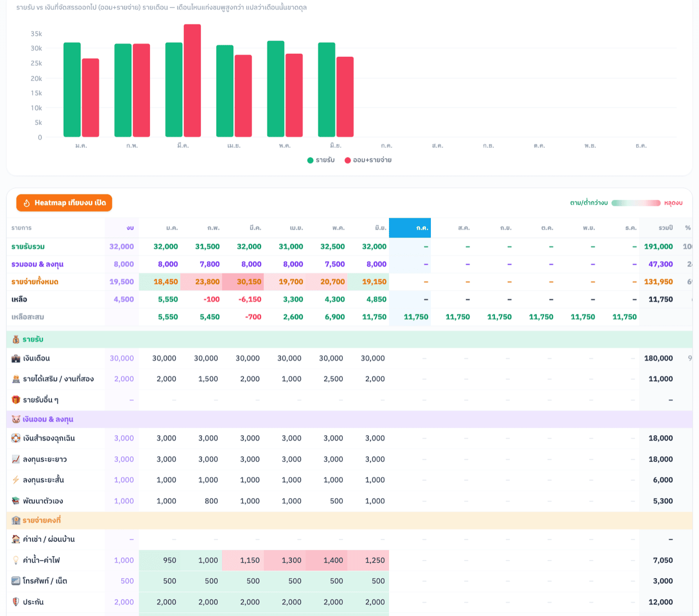Select the highlighted ก.ค. month column header
Image resolution: width=699 pixels, height=616 pixels.
coord(410,228)
